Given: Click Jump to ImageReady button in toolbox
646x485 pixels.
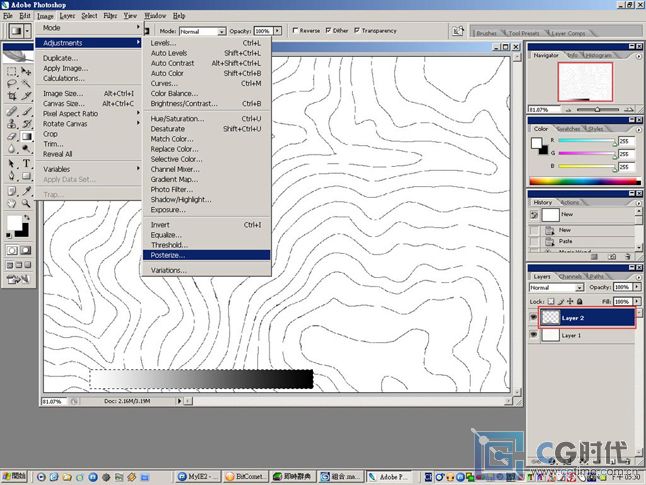Looking at the screenshot, I should [x=19, y=279].
